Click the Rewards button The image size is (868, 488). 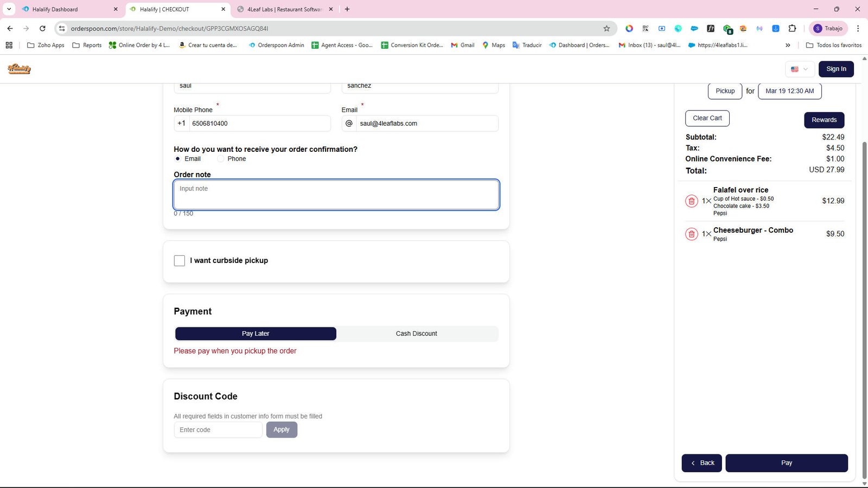coord(824,120)
